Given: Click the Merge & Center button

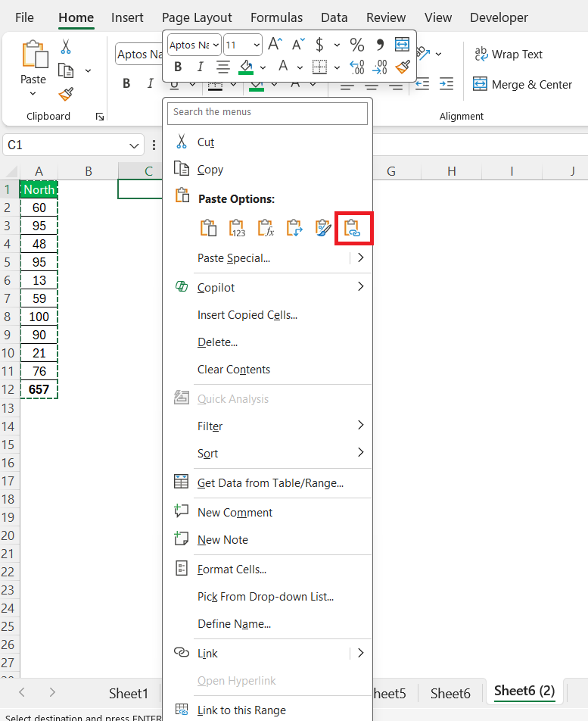Looking at the screenshot, I should (x=523, y=85).
